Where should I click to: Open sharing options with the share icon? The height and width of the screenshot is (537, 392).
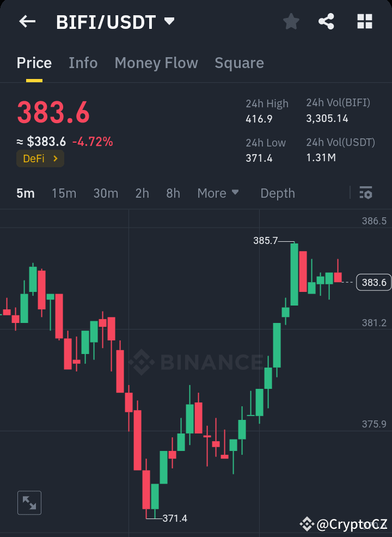[x=326, y=21]
